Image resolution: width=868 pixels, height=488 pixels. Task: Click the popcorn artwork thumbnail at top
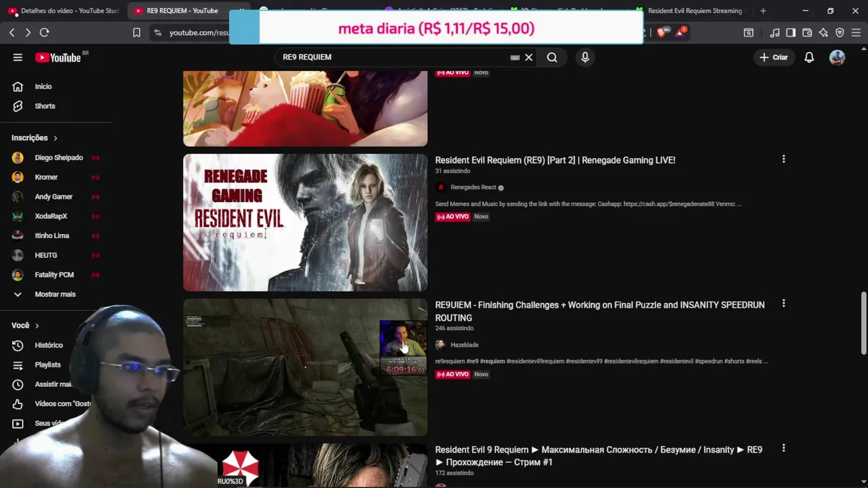pos(305,108)
